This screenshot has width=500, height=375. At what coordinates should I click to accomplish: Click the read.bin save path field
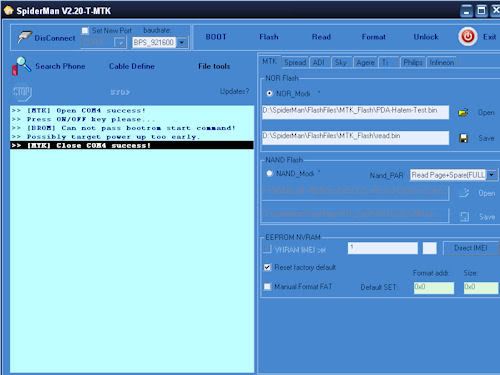pos(355,138)
